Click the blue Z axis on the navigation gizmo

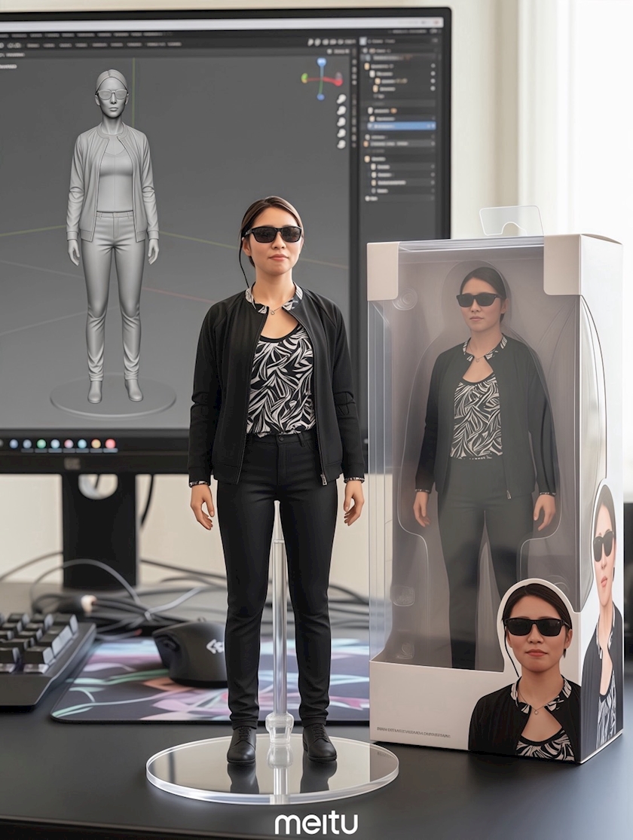(x=322, y=63)
